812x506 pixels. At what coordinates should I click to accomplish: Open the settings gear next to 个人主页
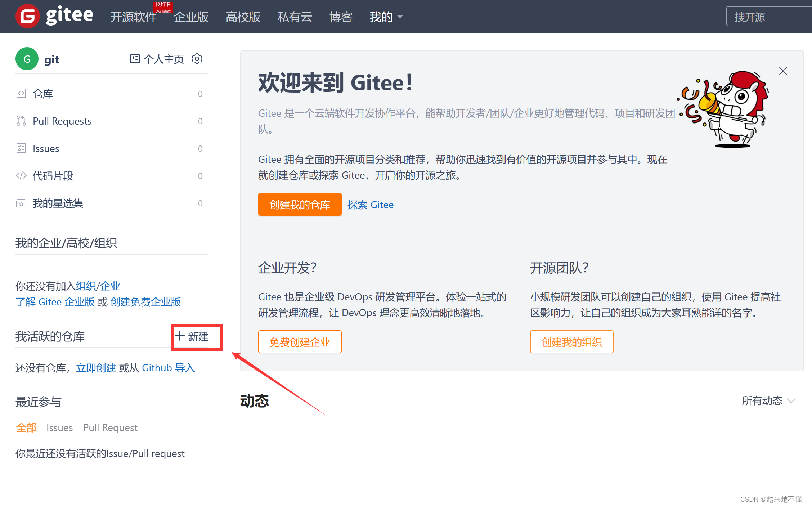point(197,59)
